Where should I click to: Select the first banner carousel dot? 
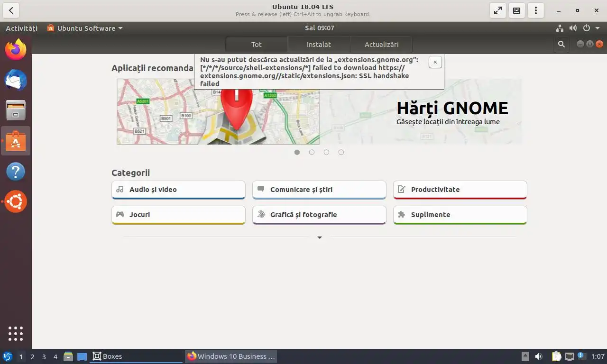(297, 152)
